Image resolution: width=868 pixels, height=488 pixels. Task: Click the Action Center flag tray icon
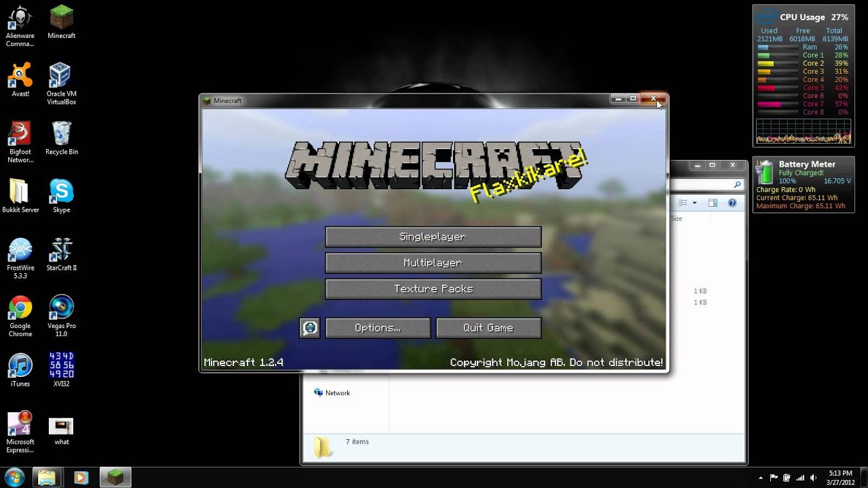click(x=774, y=478)
